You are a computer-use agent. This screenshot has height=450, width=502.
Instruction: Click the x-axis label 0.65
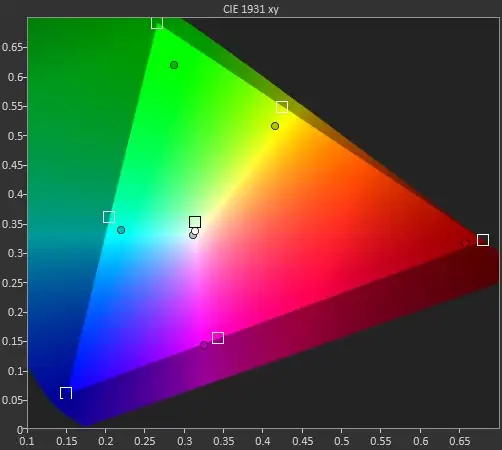point(459,441)
